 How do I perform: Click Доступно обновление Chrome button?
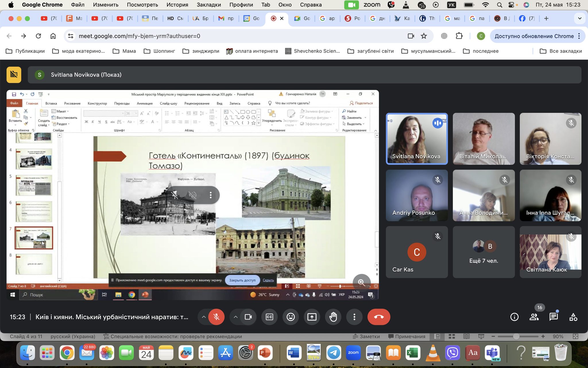point(534,36)
